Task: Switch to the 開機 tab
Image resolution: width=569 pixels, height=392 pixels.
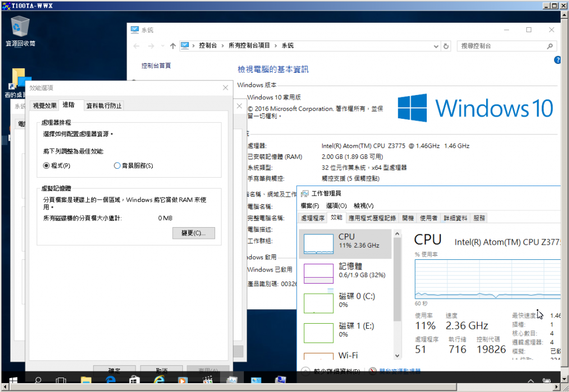Action: 408,218
